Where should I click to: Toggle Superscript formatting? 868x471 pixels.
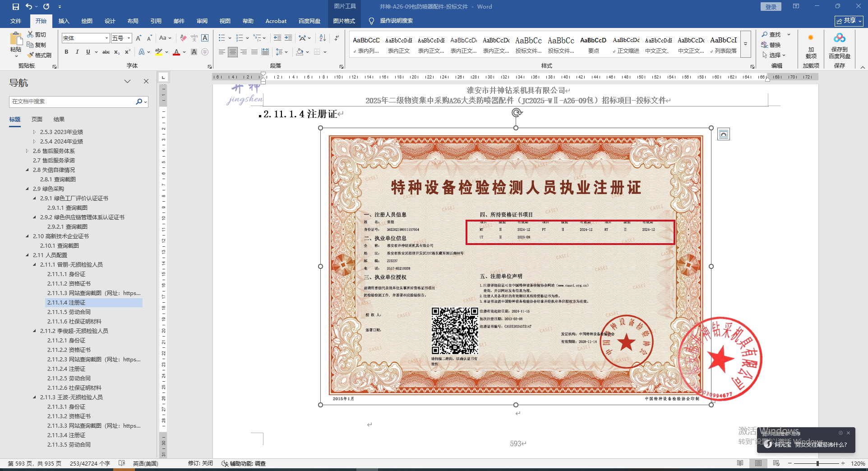pyautogui.click(x=128, y=52)
